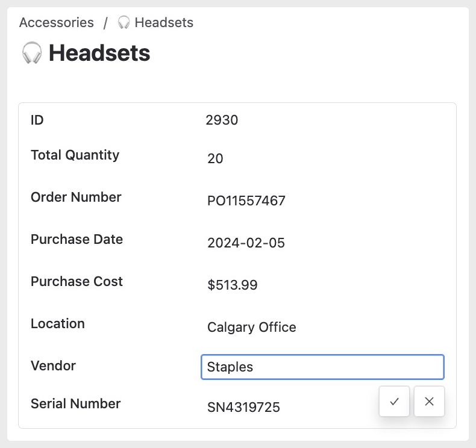Image resolution: width=476 pixels, height=448 pixels.
Task: Select the ID value 2930
Action: (222, 120)
